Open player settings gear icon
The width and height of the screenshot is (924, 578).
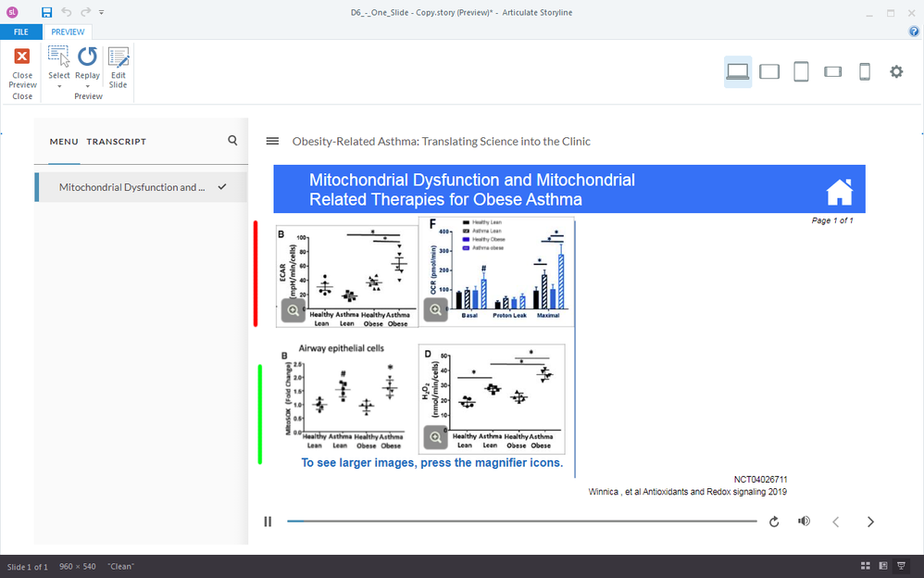896,72
